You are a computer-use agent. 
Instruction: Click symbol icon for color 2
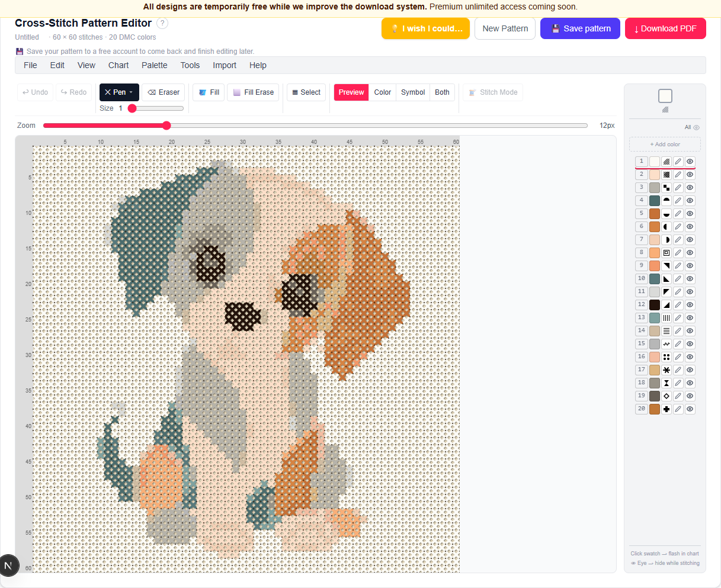tap(666, 175)
